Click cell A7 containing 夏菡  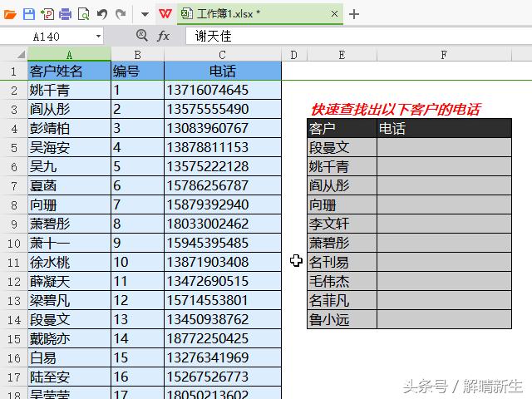tap(69, 185)
